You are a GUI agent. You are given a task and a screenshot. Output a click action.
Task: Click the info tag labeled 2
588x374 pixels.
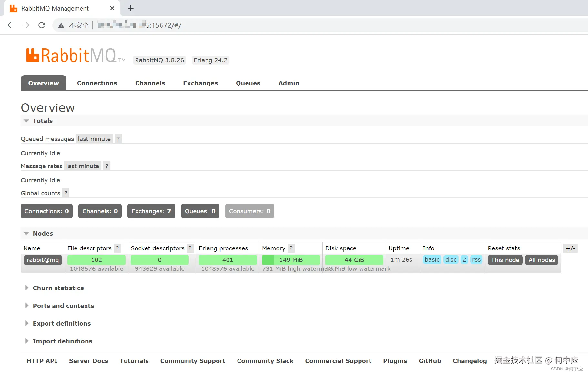(464, 260)
